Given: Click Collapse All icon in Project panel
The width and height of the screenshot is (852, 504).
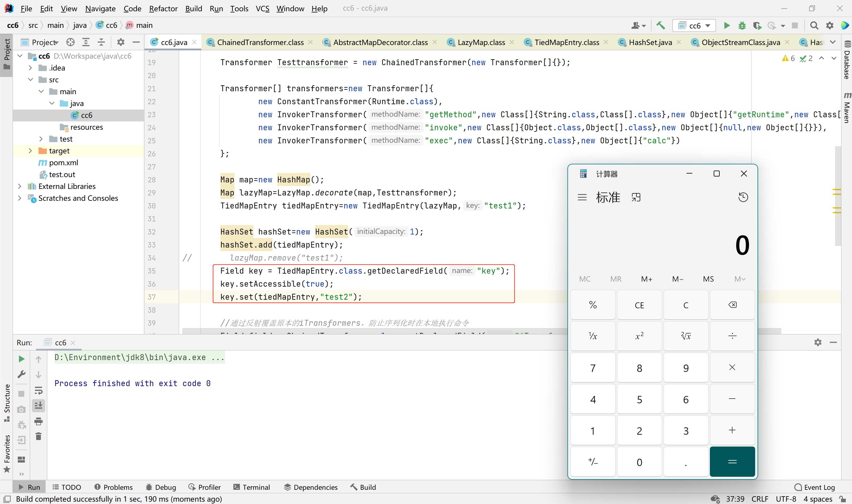Looking at the screenshot, I should (x=101, y=42).
